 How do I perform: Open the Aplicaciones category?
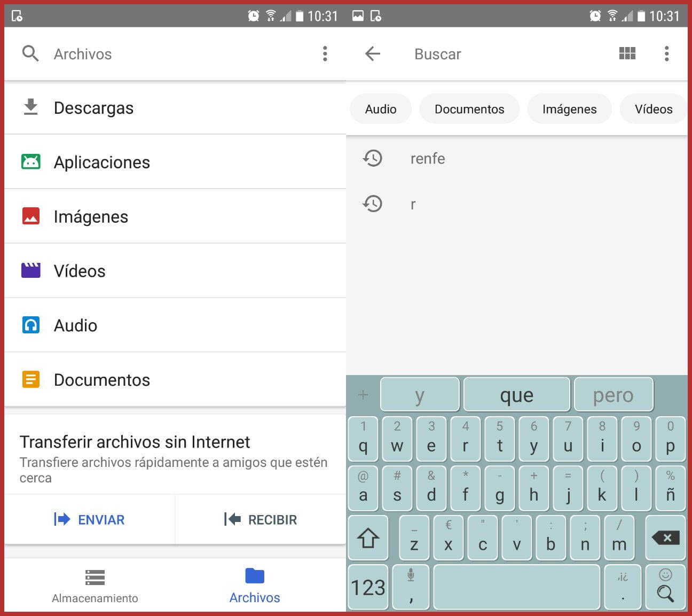[x=101, y=162]
